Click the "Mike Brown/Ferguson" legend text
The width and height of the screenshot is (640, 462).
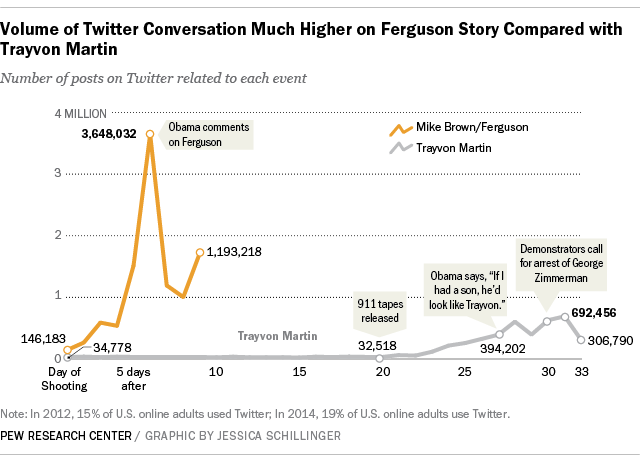click(x=472, y=129)
